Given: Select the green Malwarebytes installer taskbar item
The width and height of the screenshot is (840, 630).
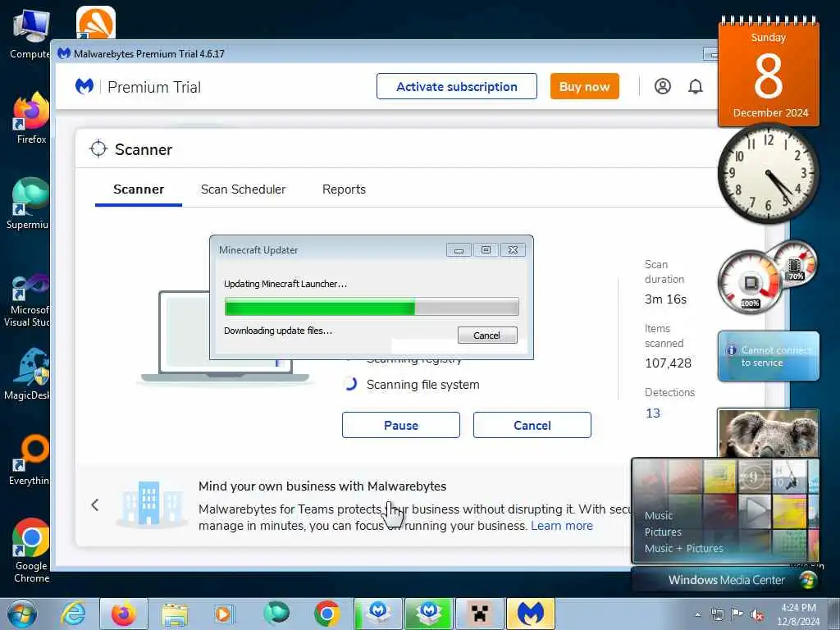Looking at the screenshot, I should click(428, 614).
